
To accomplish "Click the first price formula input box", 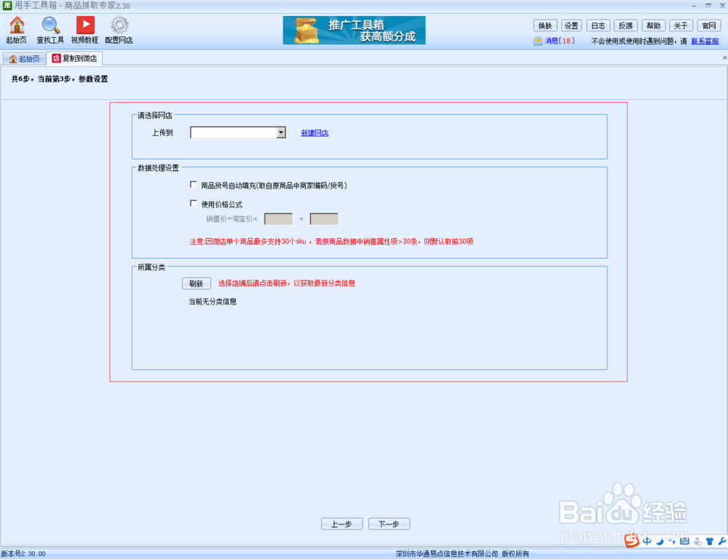I will coord(278,218).
